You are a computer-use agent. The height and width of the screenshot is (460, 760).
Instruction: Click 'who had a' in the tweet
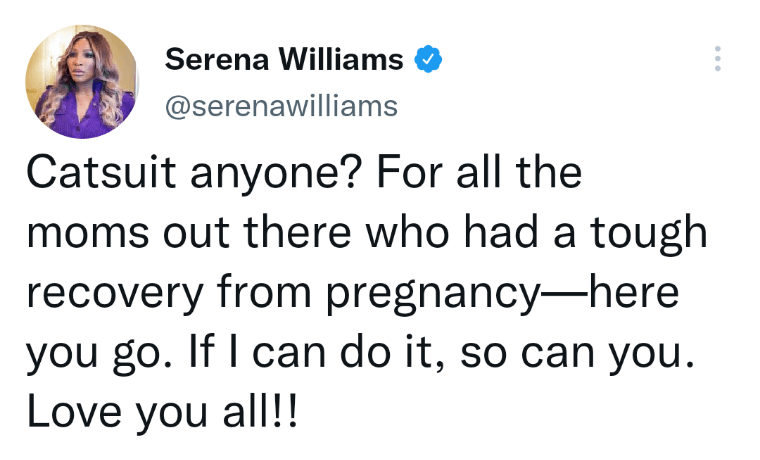point(470,232)
